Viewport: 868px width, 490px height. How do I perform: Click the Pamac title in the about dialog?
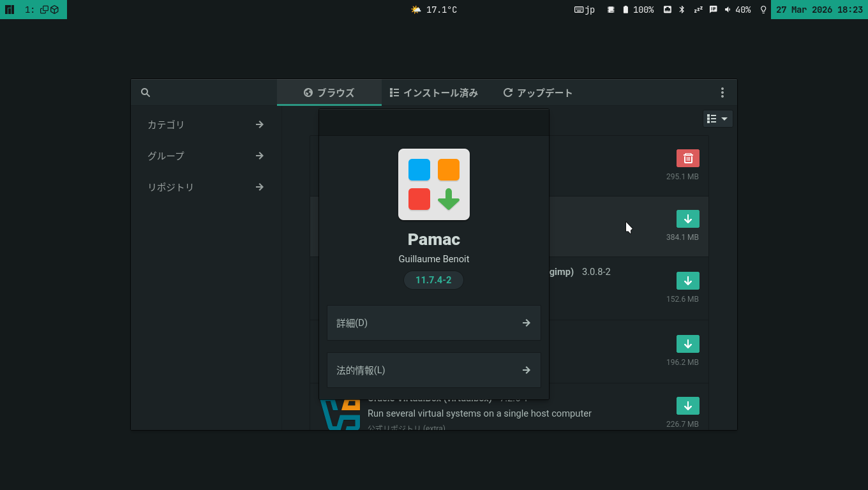click(434, 239)
